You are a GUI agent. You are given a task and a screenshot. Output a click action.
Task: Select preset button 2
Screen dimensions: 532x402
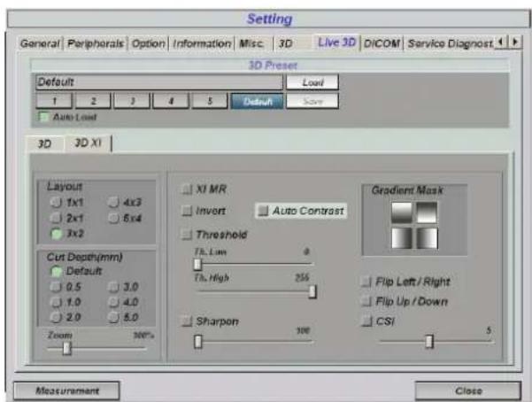click(93, 101)
